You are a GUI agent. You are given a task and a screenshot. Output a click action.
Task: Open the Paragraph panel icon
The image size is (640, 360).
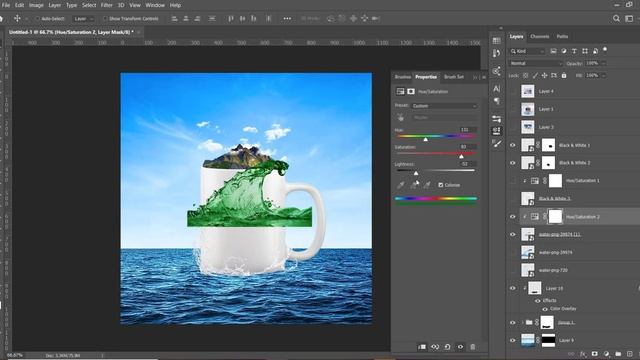(496, 101)
